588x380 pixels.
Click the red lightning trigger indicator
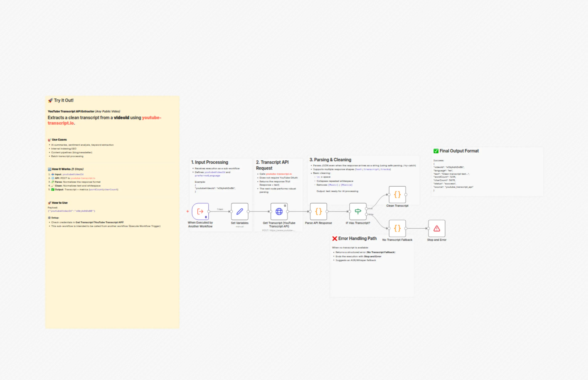point(188,211)
